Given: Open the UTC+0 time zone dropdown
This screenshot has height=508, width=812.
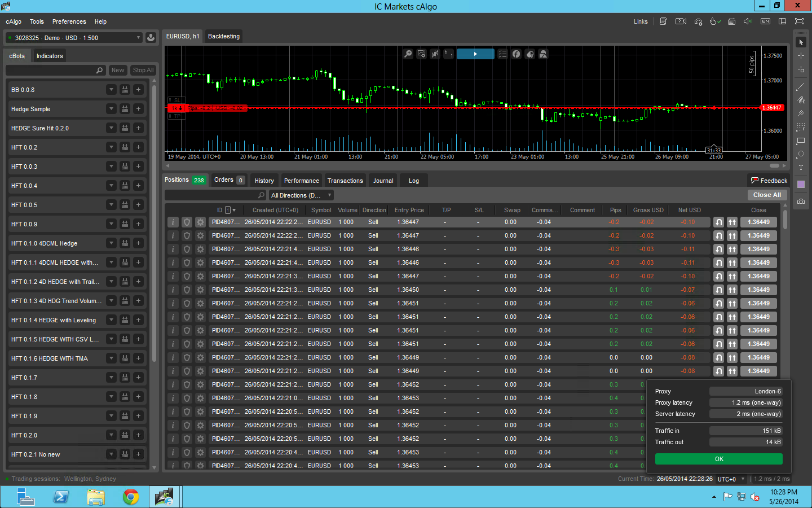Looking at the screenshot, I should [731, 479].
